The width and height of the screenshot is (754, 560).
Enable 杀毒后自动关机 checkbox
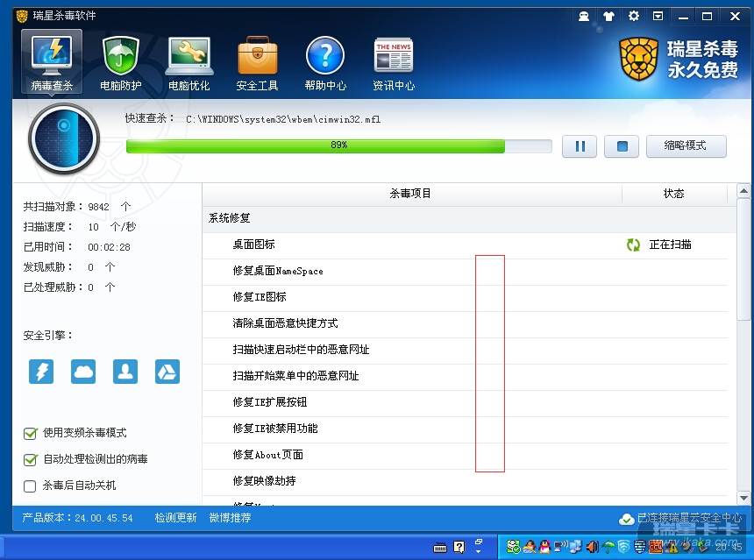click(x=30, y=486)
